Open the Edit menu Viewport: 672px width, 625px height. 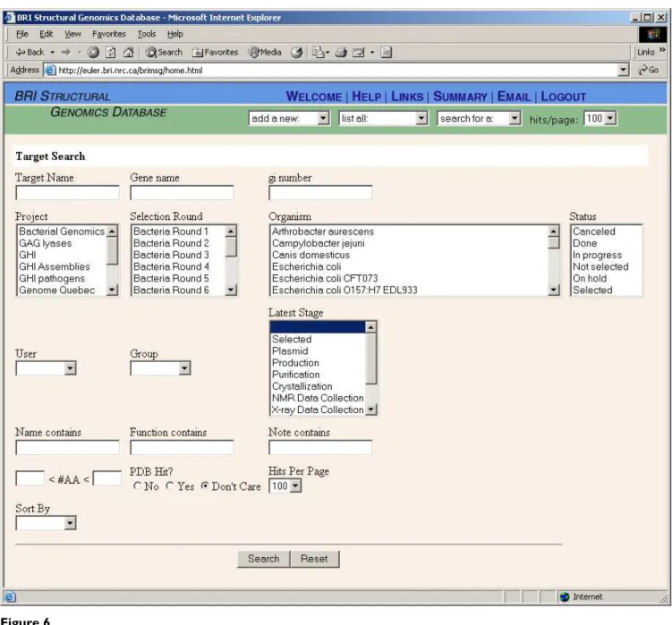(46, 34)
